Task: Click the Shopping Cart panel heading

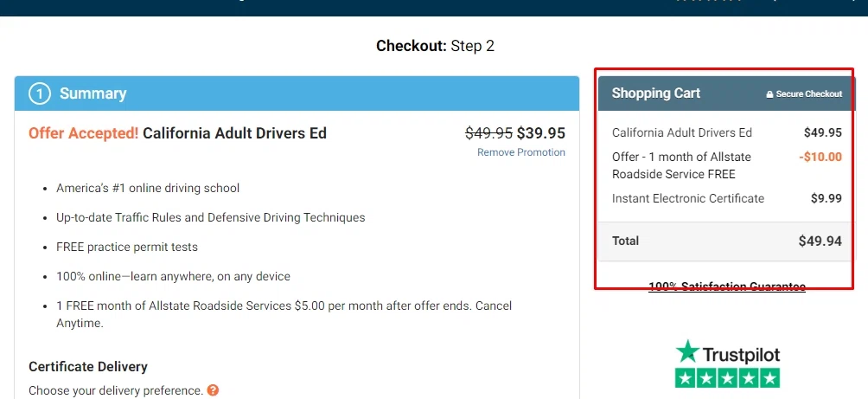Action: tap(656, 93)
